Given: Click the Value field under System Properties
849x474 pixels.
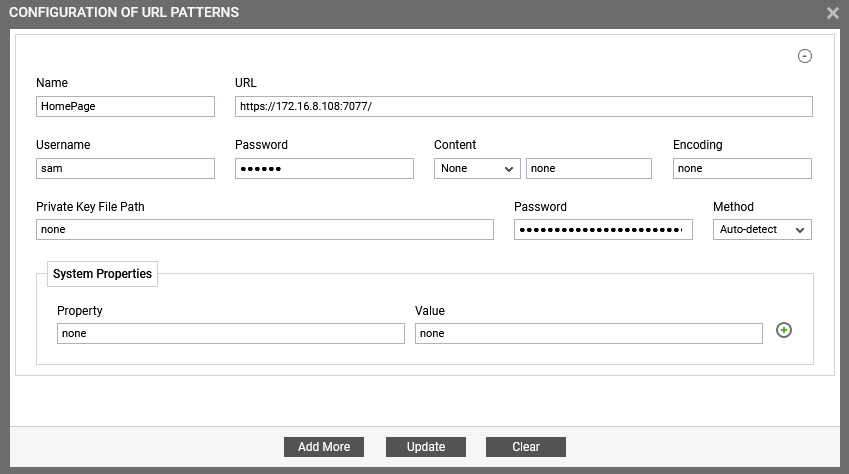Looking at the screenshot, I should 589,334.
